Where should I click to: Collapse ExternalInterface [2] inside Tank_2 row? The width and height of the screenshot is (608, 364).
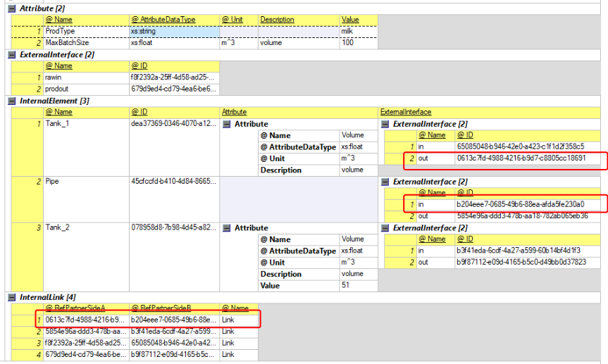386,228
